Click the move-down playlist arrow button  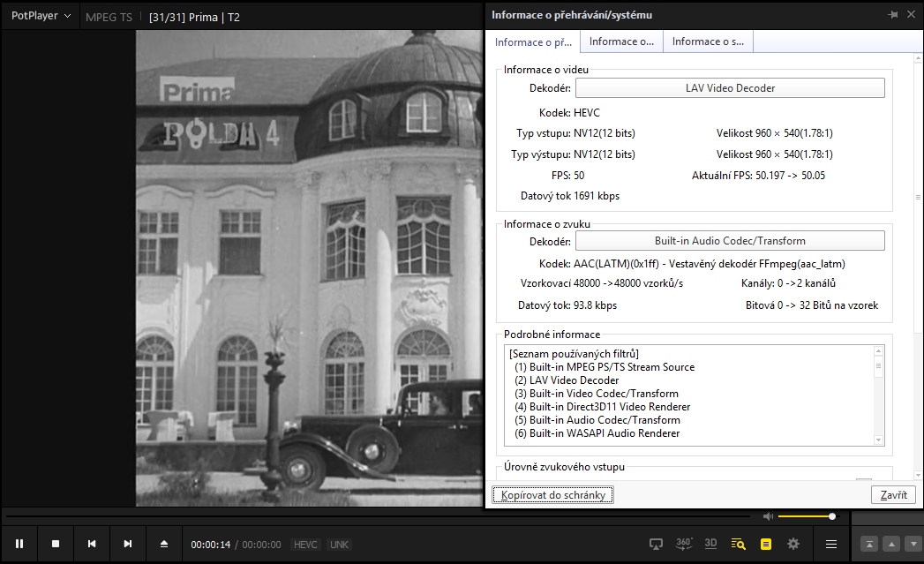[913, 544]
